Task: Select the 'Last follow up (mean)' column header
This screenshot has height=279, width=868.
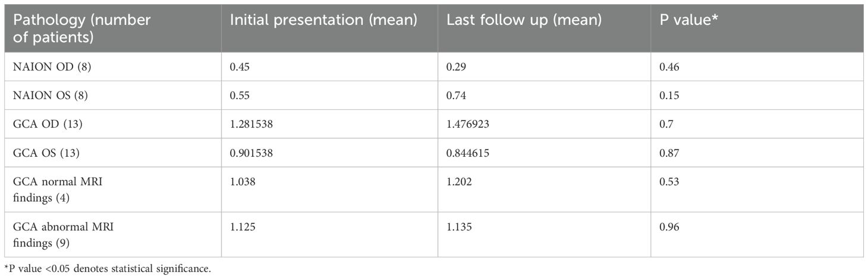Action: (x=545, y=27)
